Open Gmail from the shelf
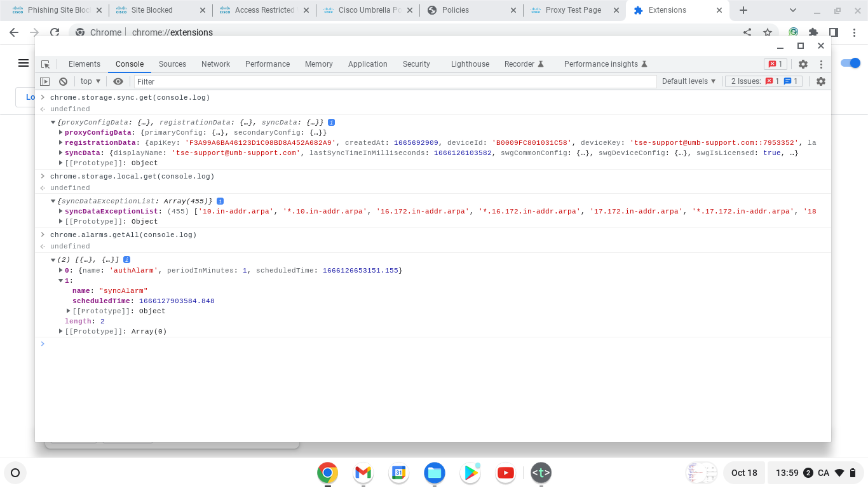This screenshot has width=868, height=488. 363,473
